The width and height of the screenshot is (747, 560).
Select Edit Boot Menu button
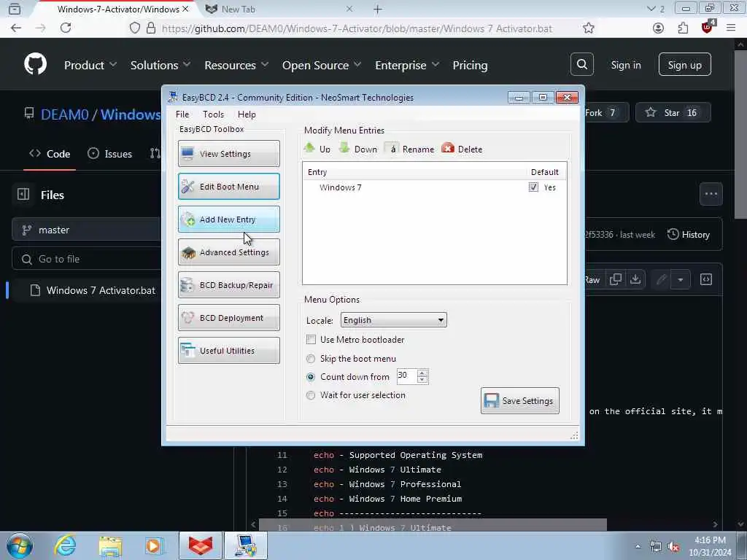228,186
